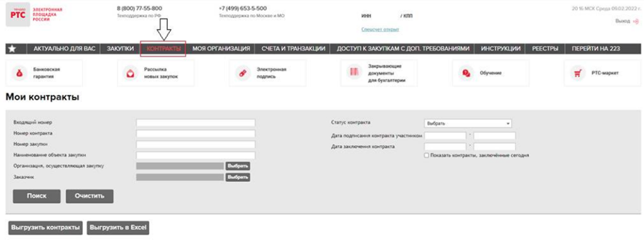Open the Банковская гарантия money bag icon

(19, 73)
